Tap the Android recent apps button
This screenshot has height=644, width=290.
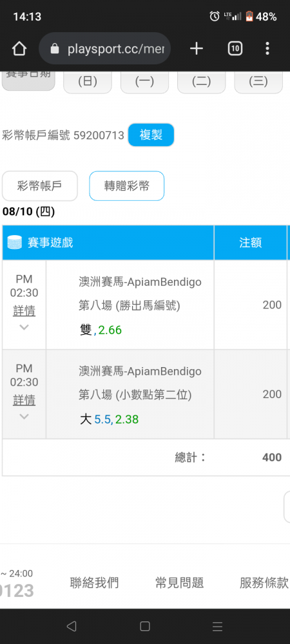pyautogui.click(x=218, y=627)
